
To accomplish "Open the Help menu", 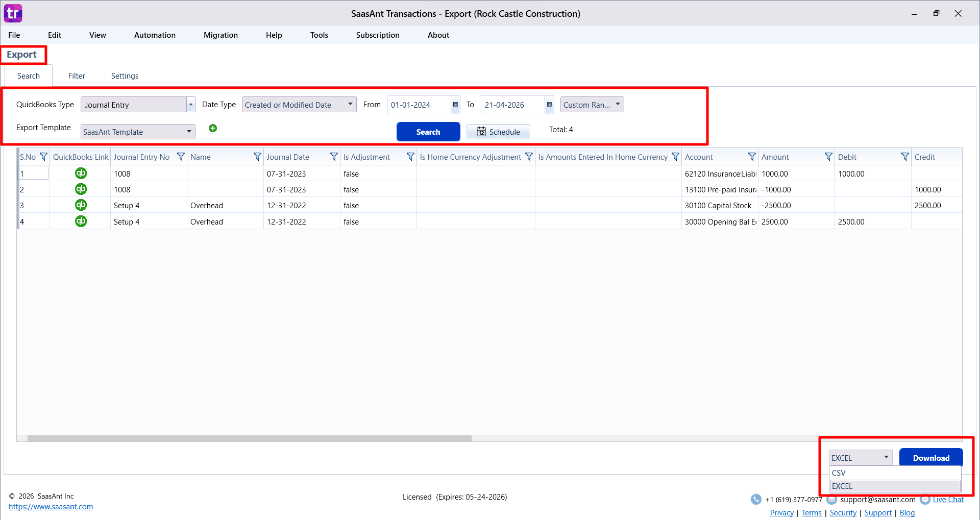I will click(274, 35).
